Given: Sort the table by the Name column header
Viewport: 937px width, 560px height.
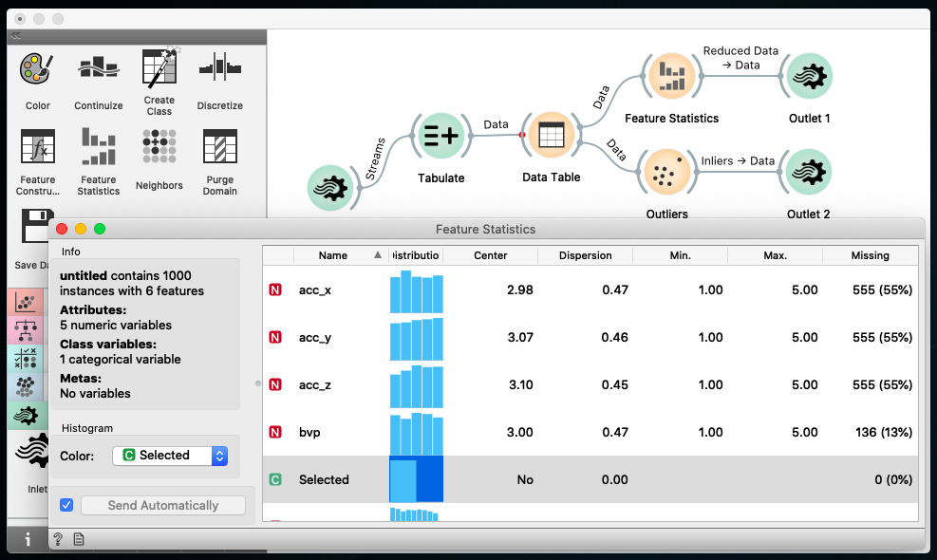Looking at the screenshot, I should 333,254.
